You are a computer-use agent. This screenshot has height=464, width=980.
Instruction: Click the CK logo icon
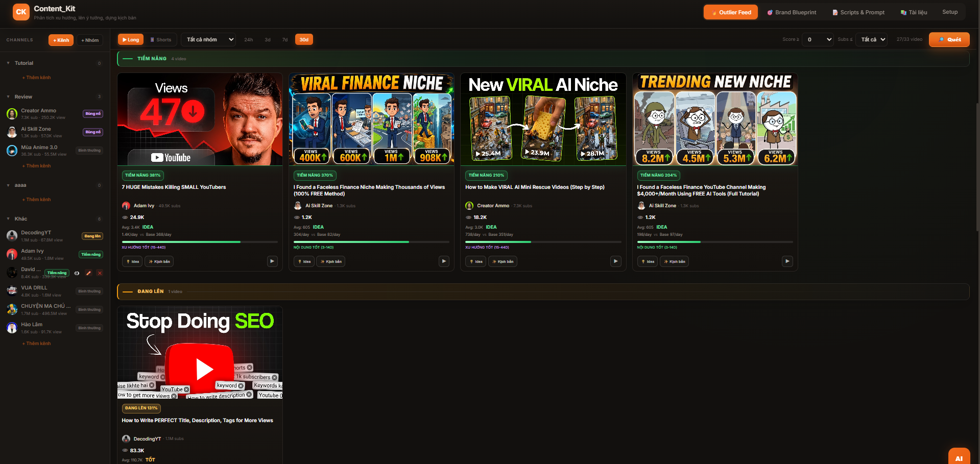(x=21, y=12)
